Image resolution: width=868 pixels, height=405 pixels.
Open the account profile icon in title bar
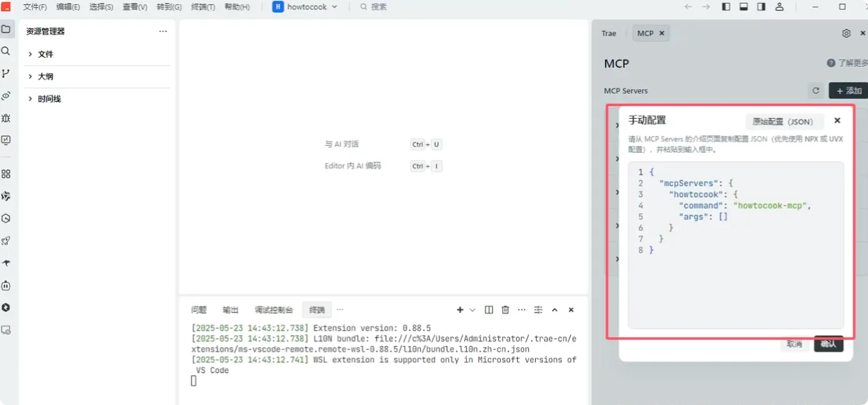click(779, 7)
